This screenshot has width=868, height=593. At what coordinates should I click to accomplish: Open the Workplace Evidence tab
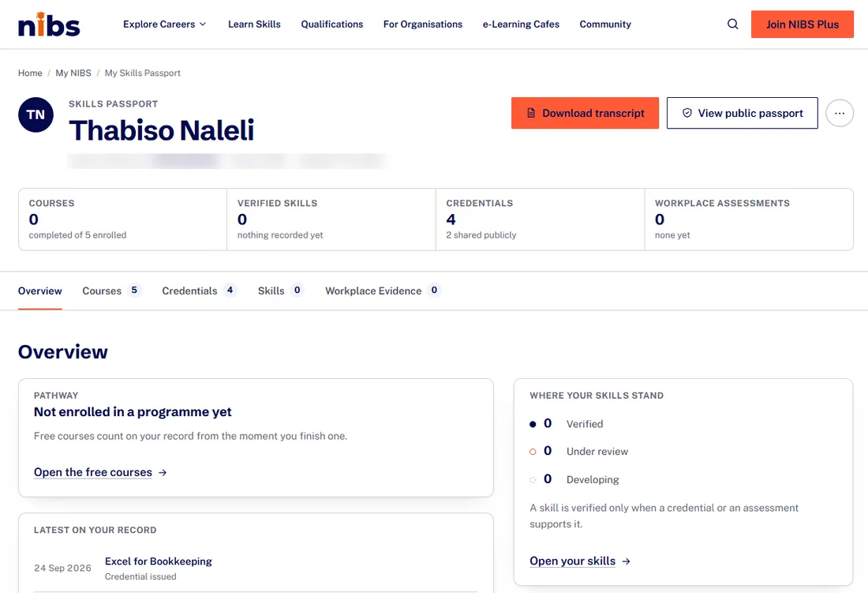pyautogui.click(x=383, y=291)
